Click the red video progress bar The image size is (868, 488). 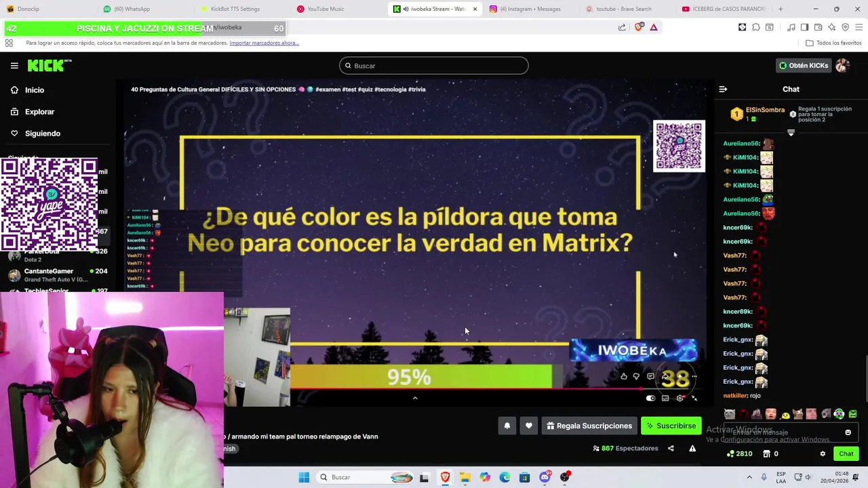pyautogui.click(x=466, y=389)
